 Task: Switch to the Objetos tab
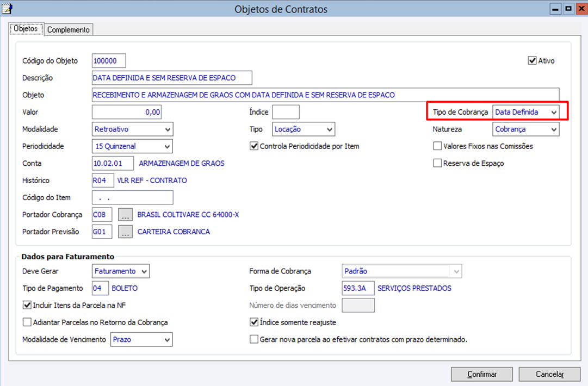[26, 28]
